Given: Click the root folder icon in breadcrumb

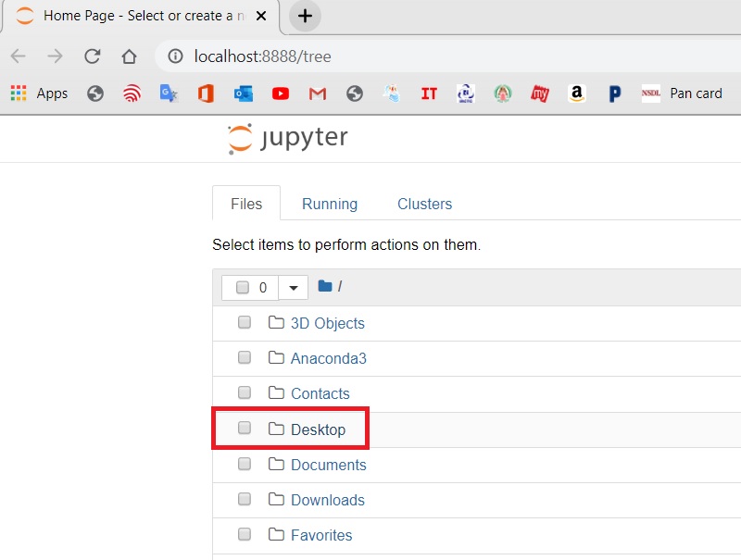Looking at the screenshot, I should (x=325, y=286).
